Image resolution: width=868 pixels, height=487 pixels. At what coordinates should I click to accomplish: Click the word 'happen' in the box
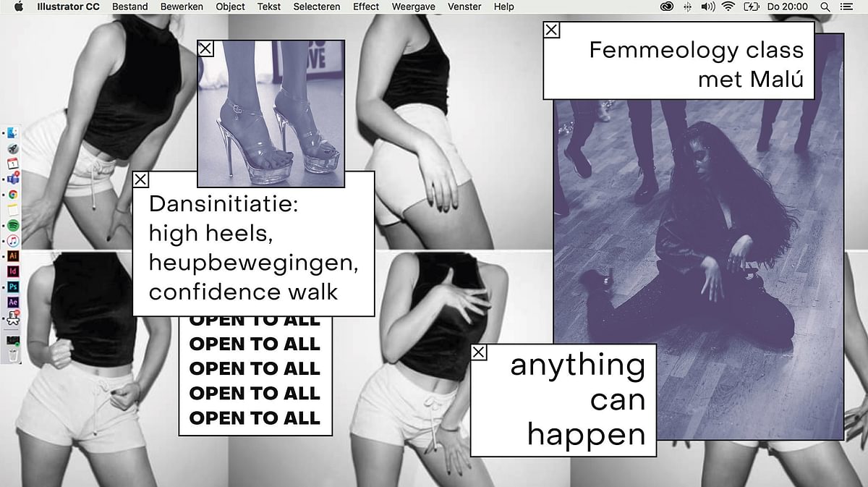pos(586,436)
